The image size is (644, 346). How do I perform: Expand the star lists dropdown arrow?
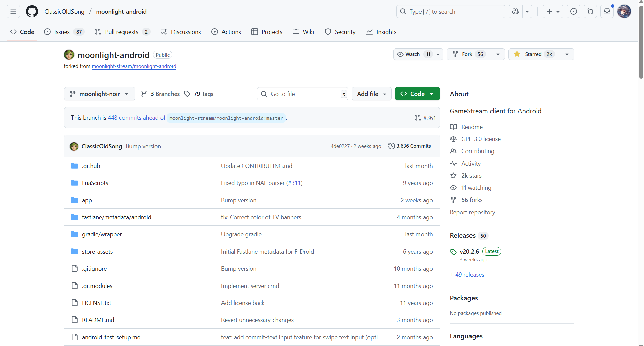(567, 54)
